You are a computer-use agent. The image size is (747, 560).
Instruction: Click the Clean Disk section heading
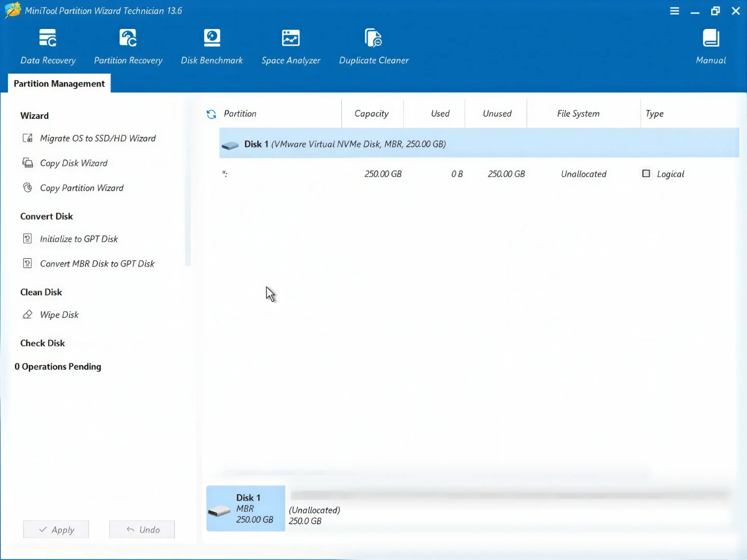41,292
